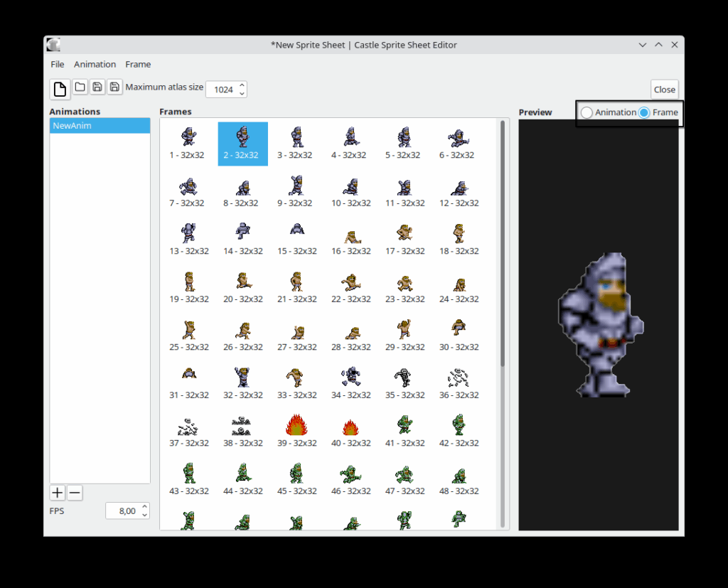Select NewAnim in the Animations list
Image resolution: width=728 pixels, height=588 pixels.
point(100,126)
